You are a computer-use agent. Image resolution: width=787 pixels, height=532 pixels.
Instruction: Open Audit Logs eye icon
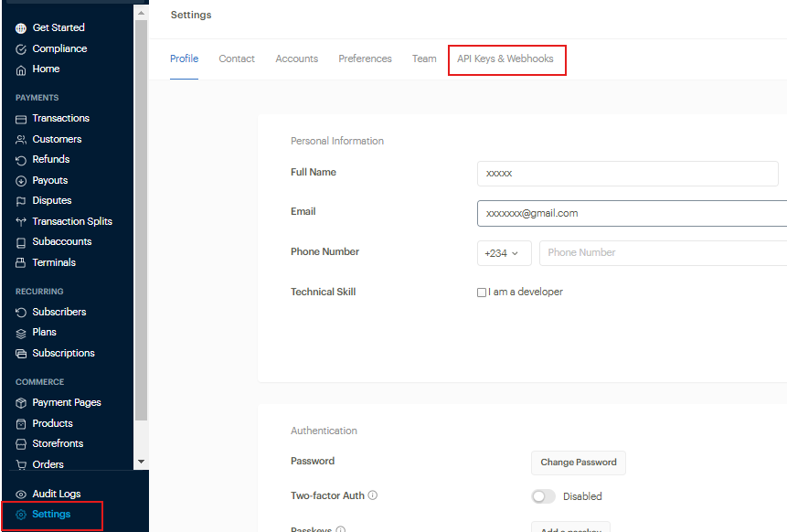21,495
